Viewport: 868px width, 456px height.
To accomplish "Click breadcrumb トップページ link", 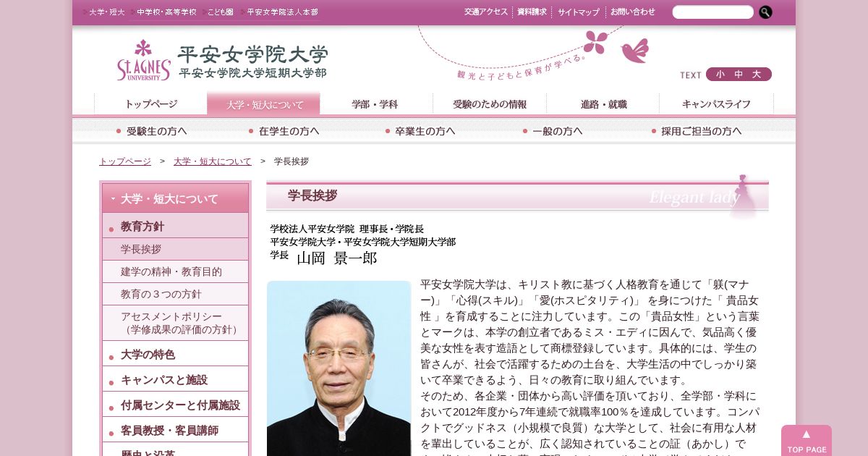I will pyautogui.click(x=125, y=161).
